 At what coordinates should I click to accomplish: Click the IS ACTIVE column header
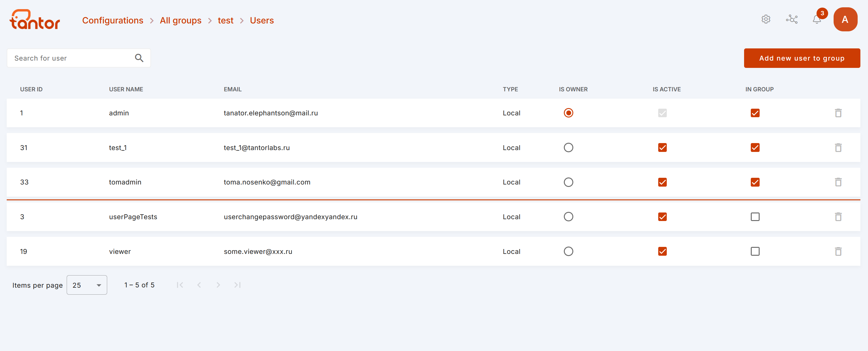666,89
